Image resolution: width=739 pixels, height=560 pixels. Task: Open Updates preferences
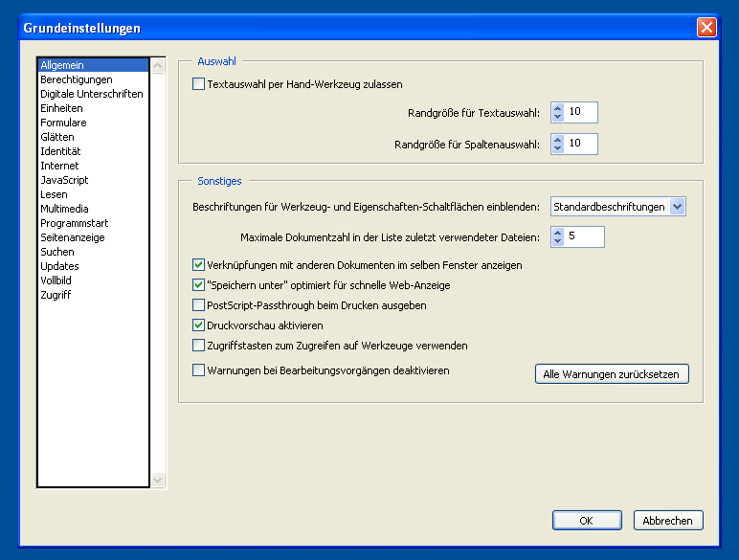click(x=93, y=266)
